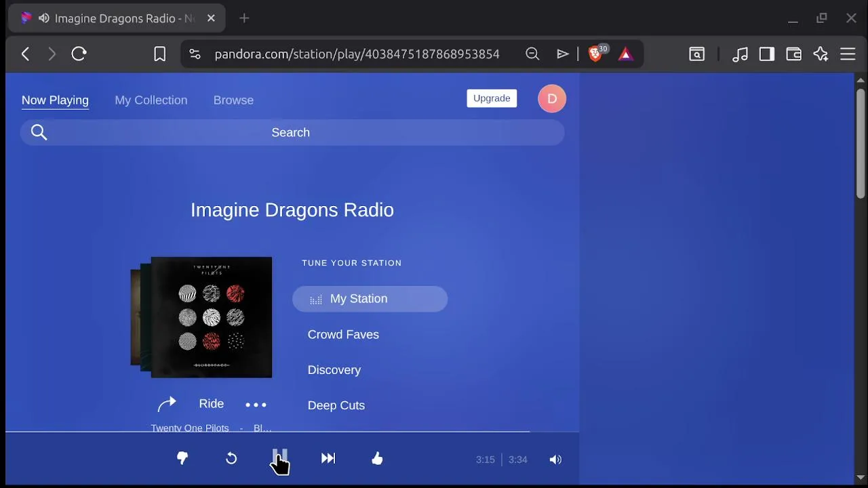Select Deep Cuts station mode

click(x=336, y=405)
